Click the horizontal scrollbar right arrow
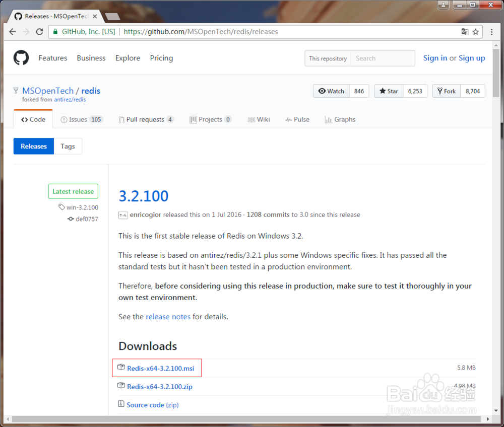 pyautogui.click(x=487, y=419)
